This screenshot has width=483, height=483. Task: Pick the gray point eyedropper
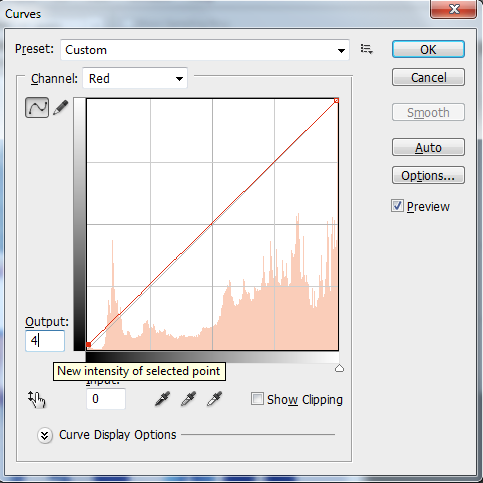pos(189,399)
